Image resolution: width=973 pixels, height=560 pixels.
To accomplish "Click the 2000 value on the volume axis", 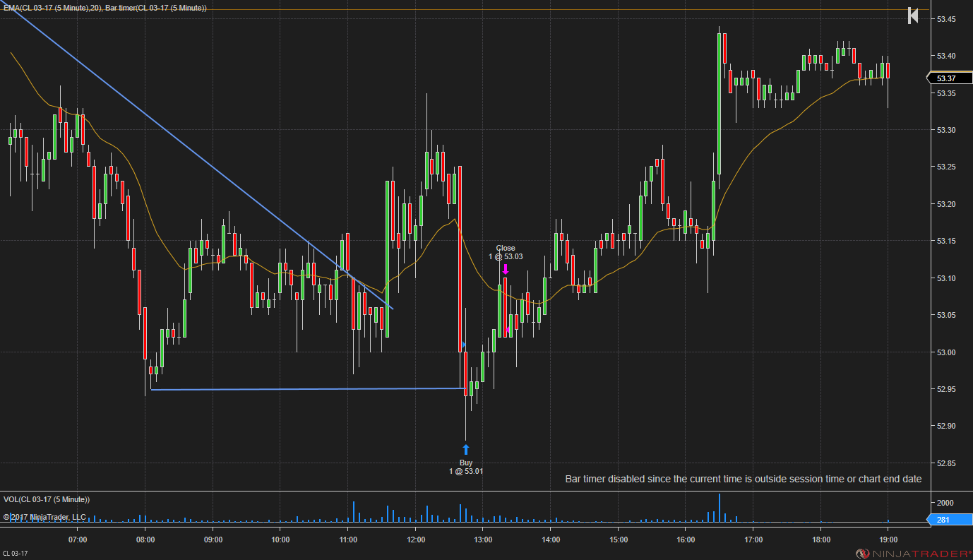I will coord(945,503).
